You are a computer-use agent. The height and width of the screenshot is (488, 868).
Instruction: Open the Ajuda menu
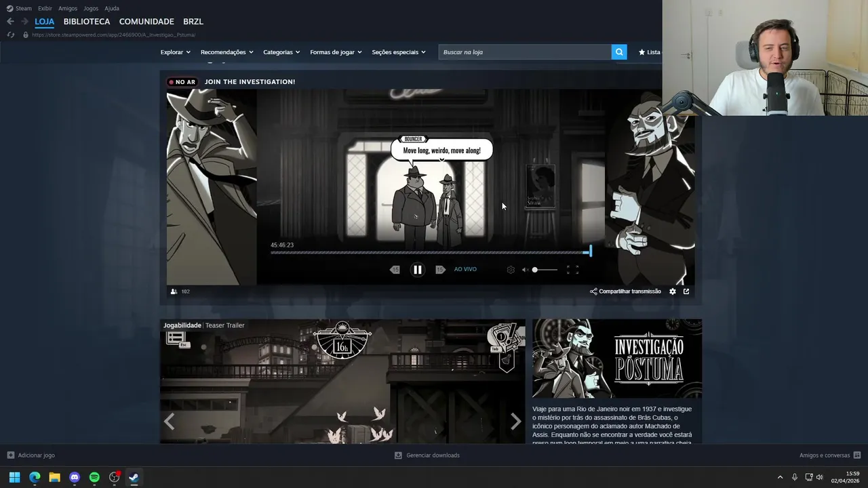112,8
